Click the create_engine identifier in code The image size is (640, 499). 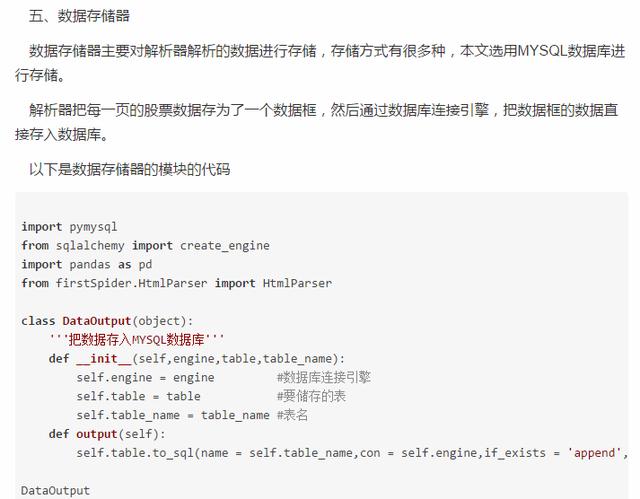(x=224, y=246)
